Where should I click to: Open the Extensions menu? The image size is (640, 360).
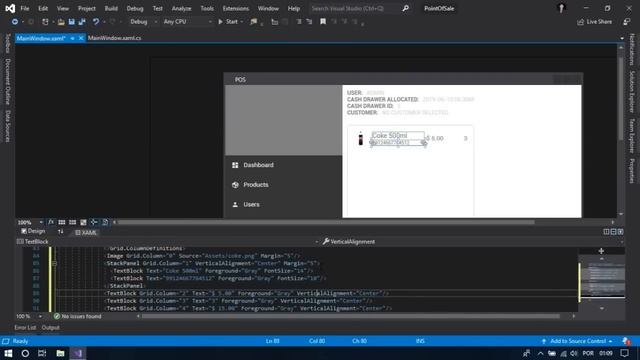coord(236,8)
